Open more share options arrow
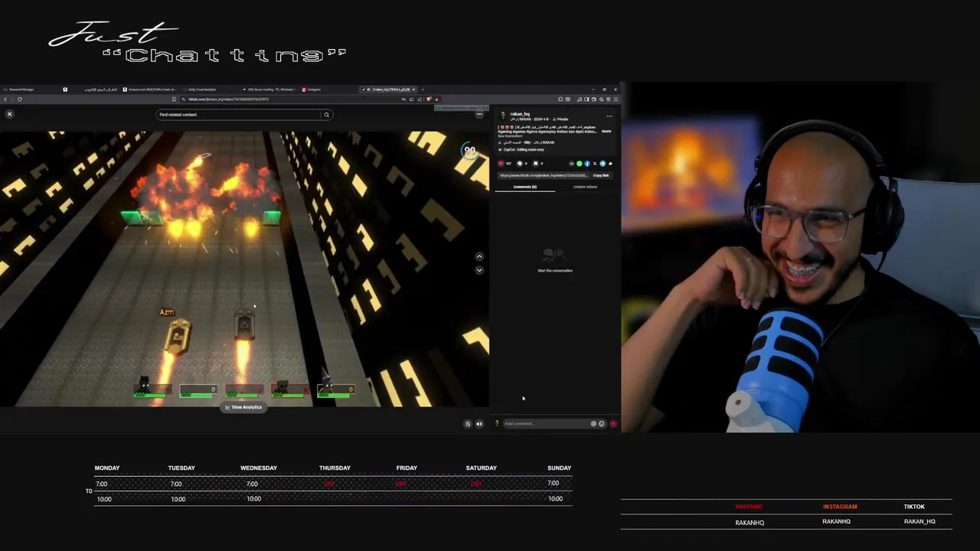980x551 pixels. click(x=610, y=164)
